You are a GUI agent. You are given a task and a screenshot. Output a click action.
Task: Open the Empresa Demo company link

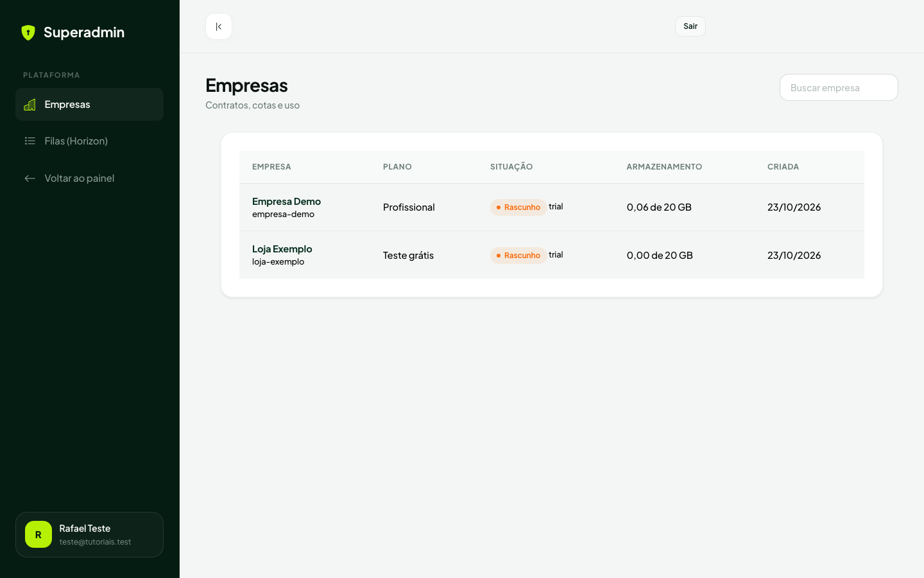point(286,202)
